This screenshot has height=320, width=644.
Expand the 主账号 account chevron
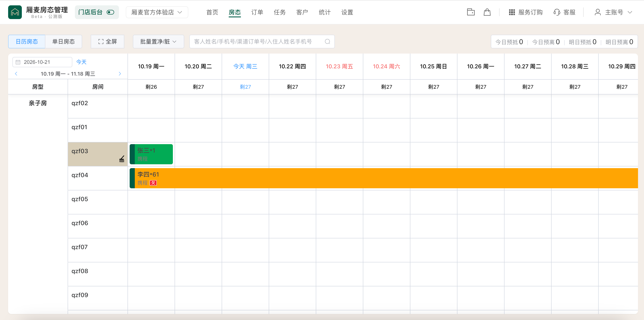click(x=630, y=12)
